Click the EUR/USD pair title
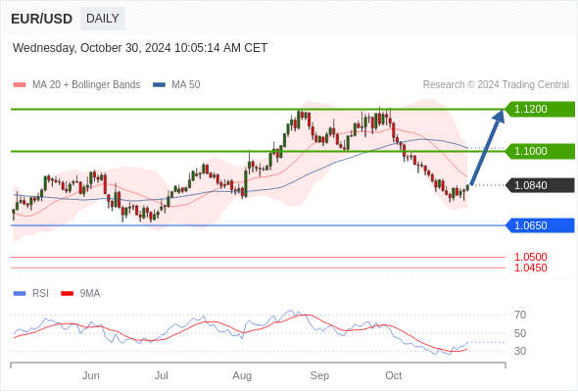Image resolution: width=578 pixels, height=392 pixels. (x=42, y=19)
